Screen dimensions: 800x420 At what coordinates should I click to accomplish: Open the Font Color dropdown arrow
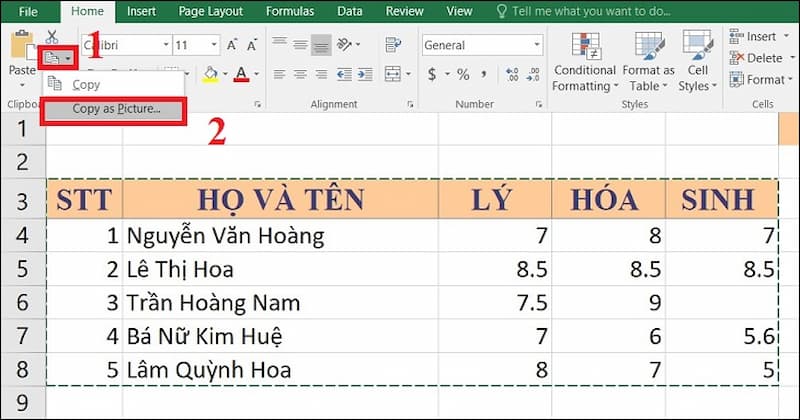(257, 75)
